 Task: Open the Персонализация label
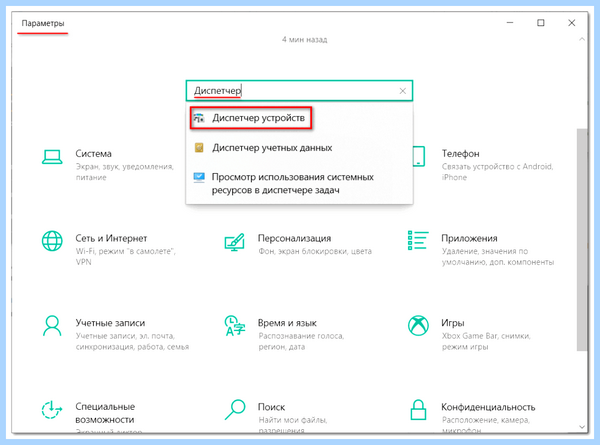[294, 238]
